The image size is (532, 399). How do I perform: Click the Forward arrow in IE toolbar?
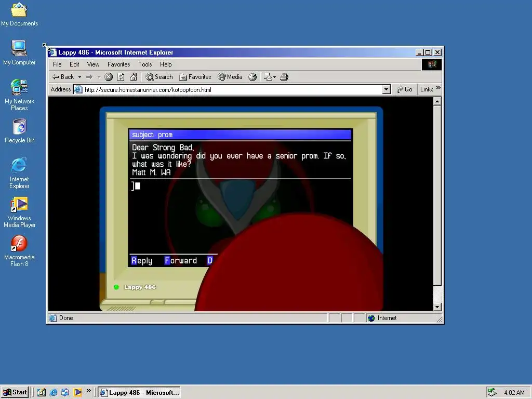(89, 77)
